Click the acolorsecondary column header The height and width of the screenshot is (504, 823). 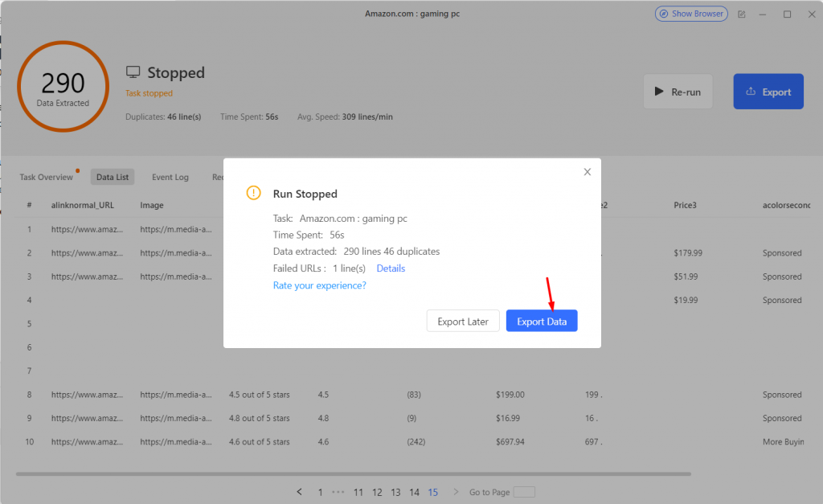coord(786,205)
